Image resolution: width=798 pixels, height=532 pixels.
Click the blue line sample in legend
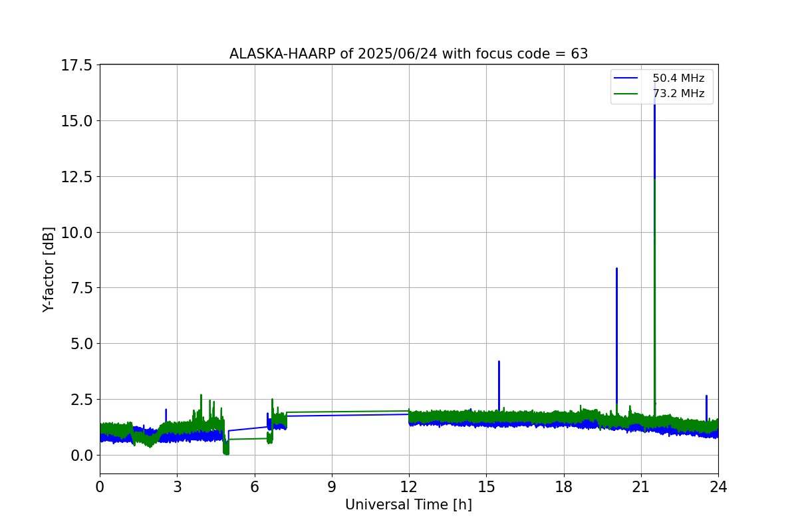click(x=626, y=78)
